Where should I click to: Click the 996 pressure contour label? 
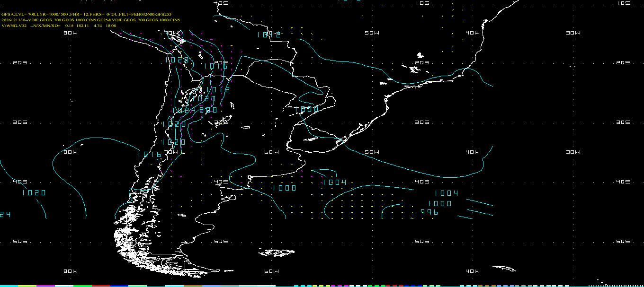pyautogui.click(x=429, y=212)
